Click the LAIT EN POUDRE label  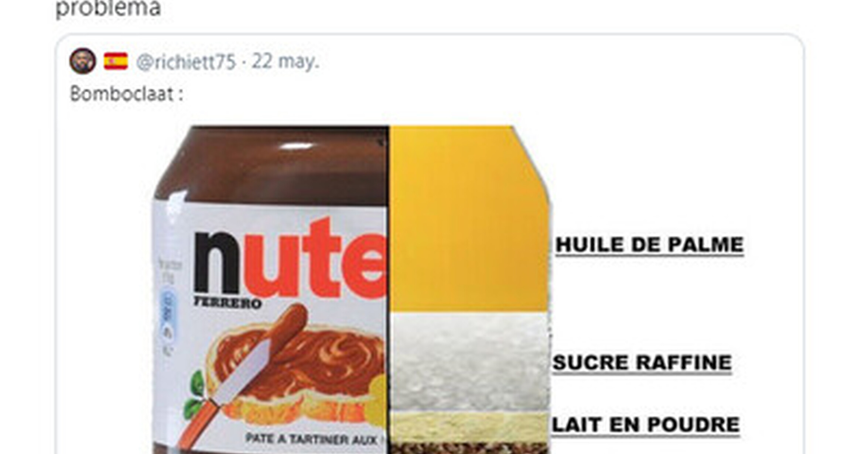coord(646,425)
